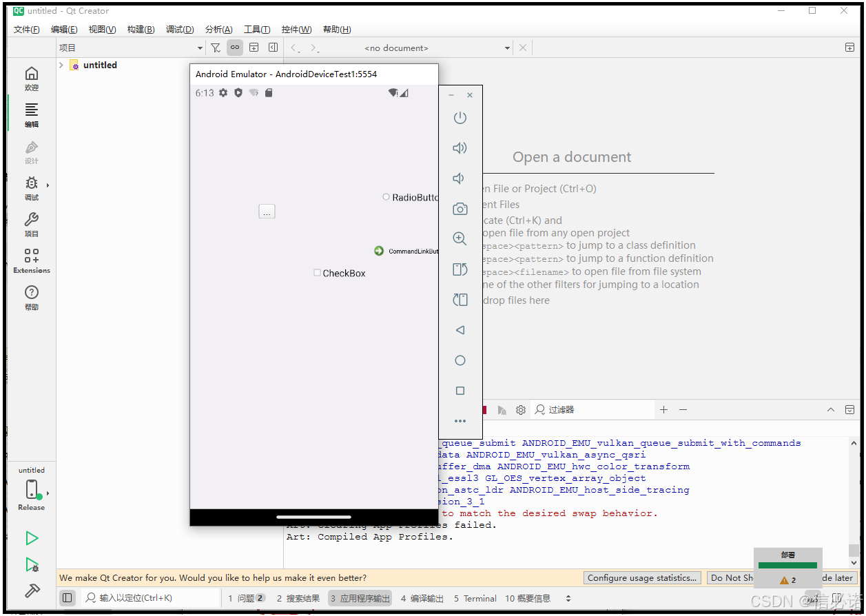Tap the emulator Back triangle button
Viewport: 866px width, 616px height.
[x=460, y=330]
